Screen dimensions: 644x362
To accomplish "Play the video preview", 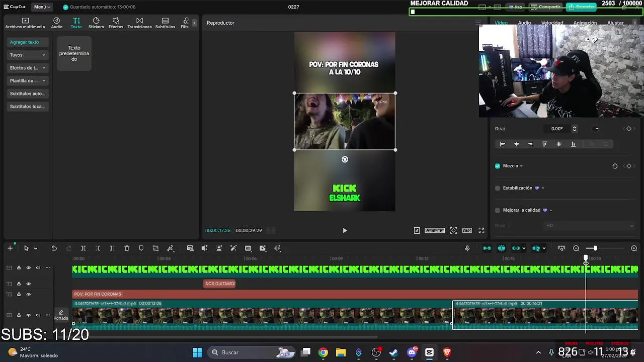I will (345, 230).
